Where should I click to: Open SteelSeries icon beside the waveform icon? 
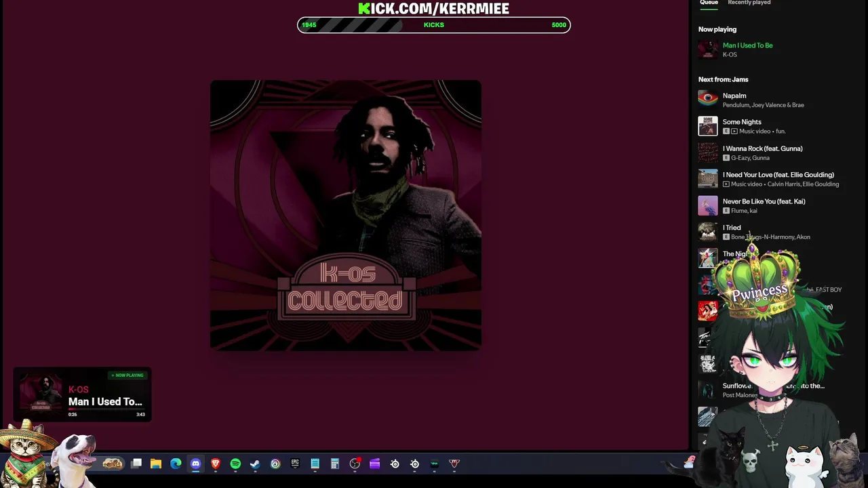click(414, 464)
